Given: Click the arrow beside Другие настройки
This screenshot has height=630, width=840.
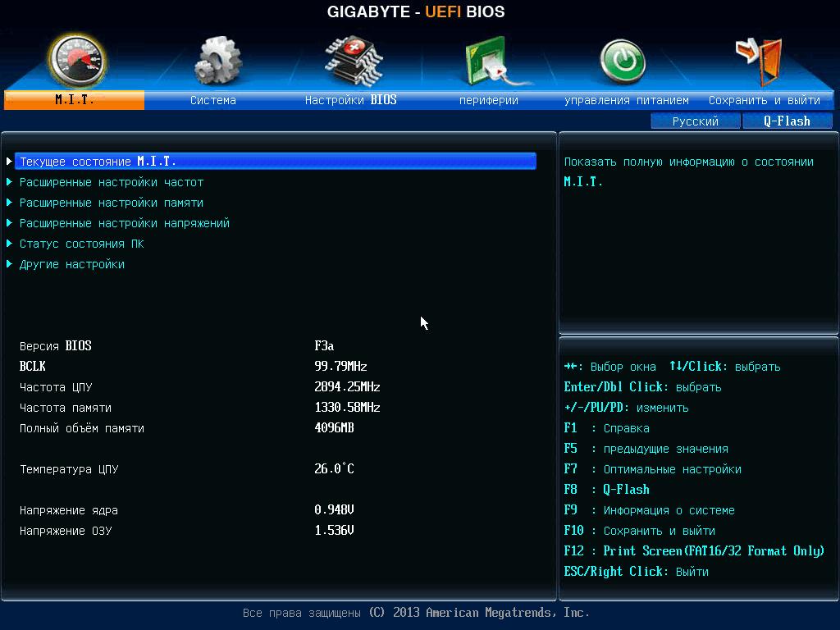Looking at the screenshot, I should (9, 264).
